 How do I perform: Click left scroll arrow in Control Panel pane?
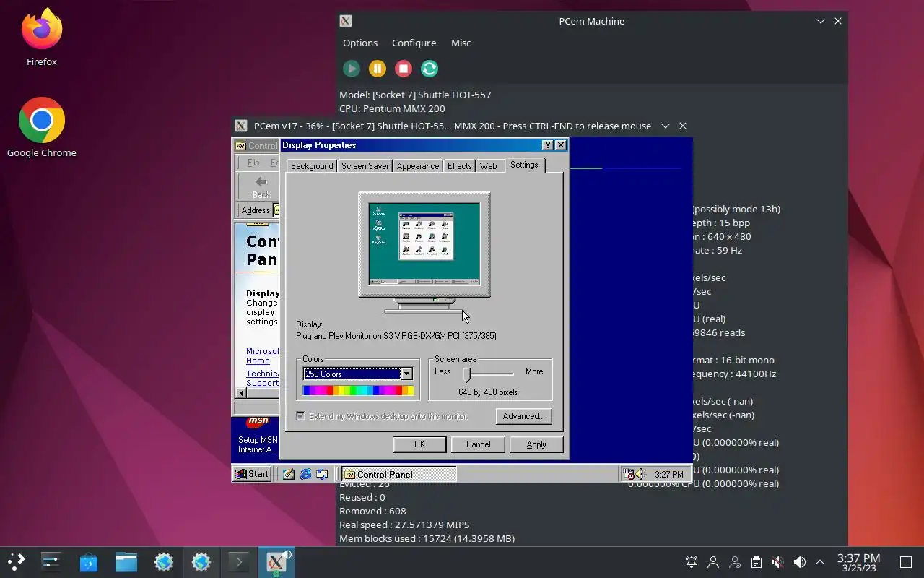pyautogui.click(x=240, y=392)
